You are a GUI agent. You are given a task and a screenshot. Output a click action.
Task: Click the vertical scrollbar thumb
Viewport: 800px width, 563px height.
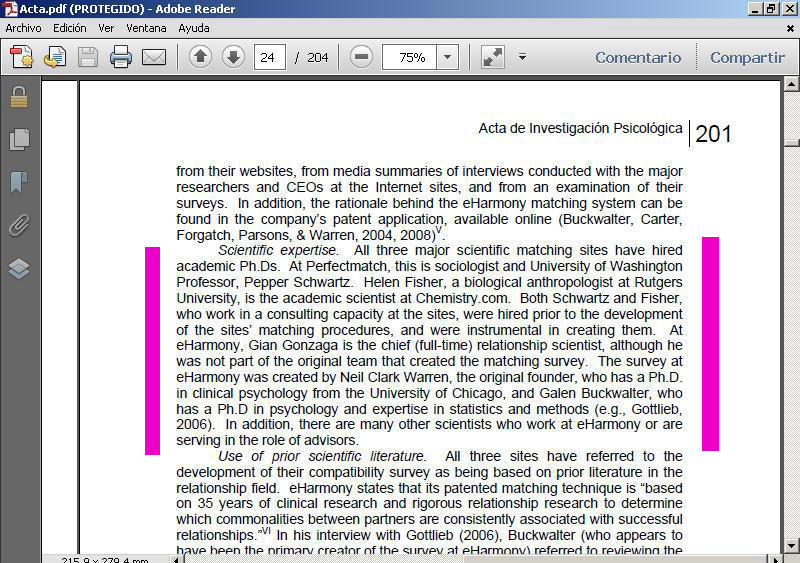click(791, 142)
